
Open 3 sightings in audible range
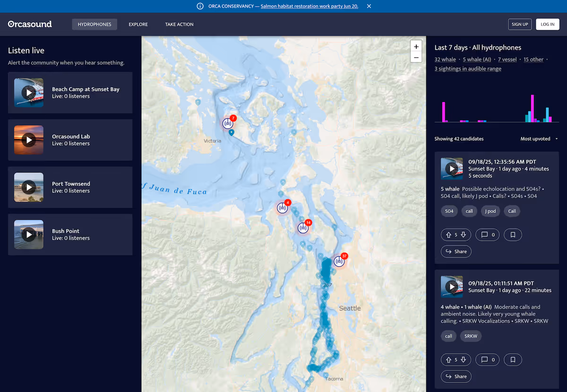point(468,69)
